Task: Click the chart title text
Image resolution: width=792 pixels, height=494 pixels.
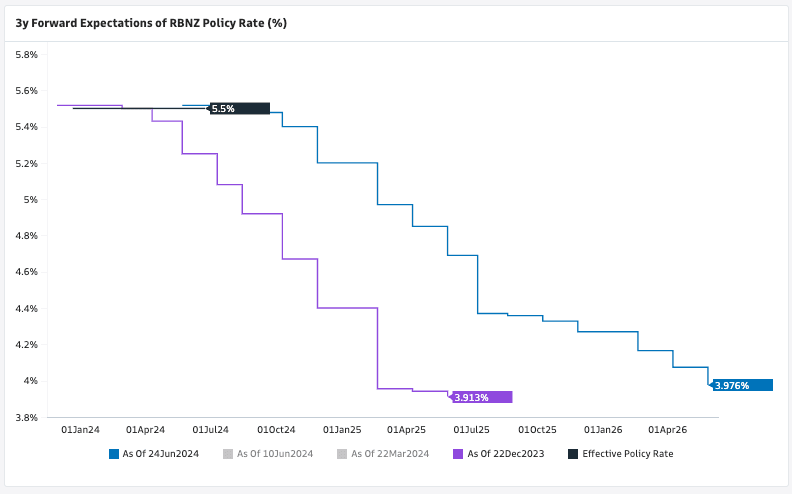Action: [151, 23]
